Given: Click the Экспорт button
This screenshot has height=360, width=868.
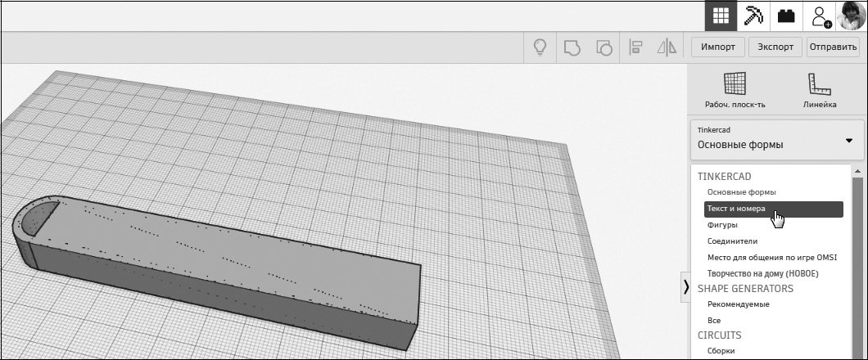Looking at the screenshot, I should [775, 47].
